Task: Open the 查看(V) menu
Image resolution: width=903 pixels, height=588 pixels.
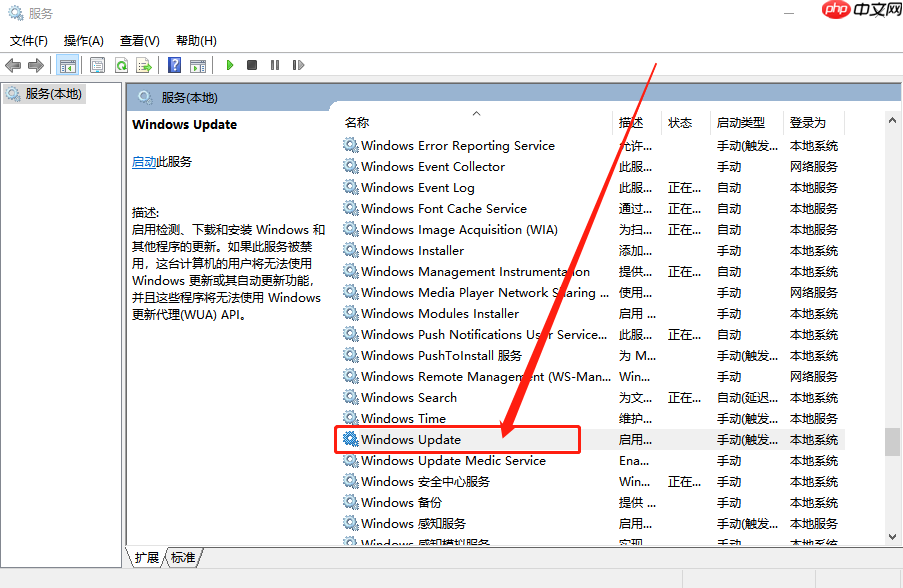Action: coord(139,40)
